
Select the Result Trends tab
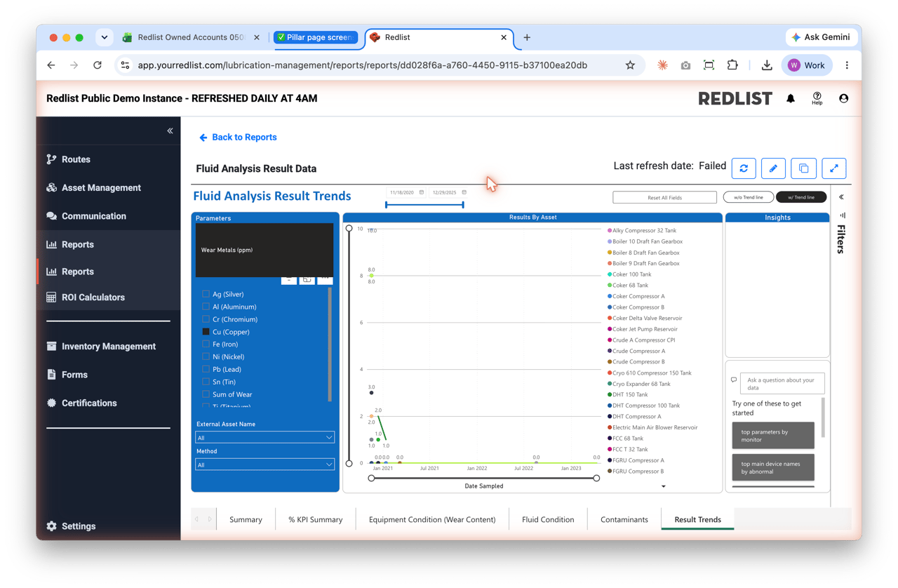(x=697, y=519)
